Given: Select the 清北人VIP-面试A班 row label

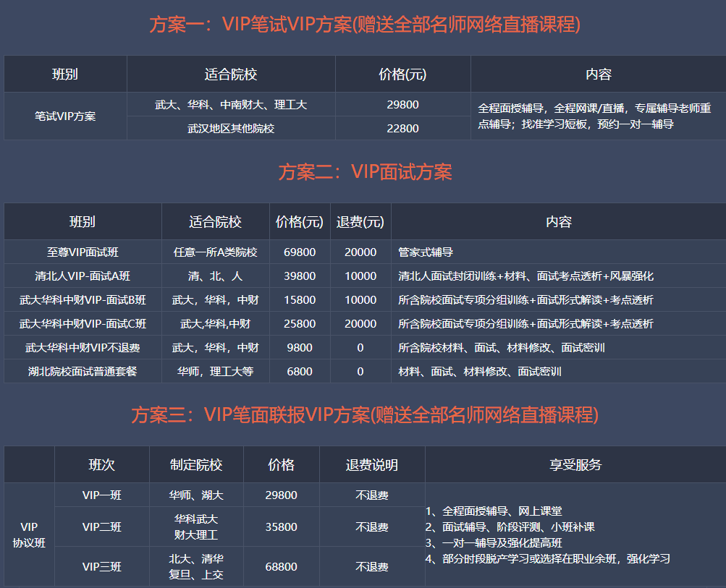Looking at the screenshot, I should click(x=83, y=276).
